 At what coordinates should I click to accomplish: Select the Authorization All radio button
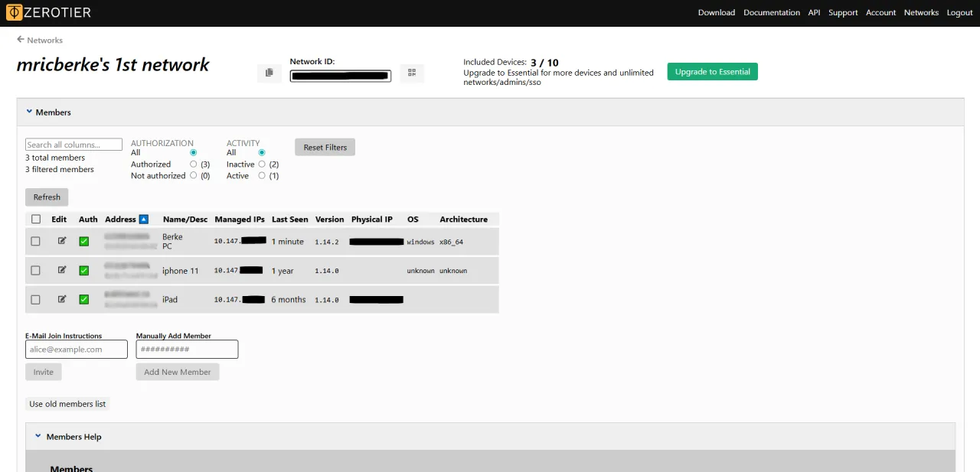coord(193,153)
